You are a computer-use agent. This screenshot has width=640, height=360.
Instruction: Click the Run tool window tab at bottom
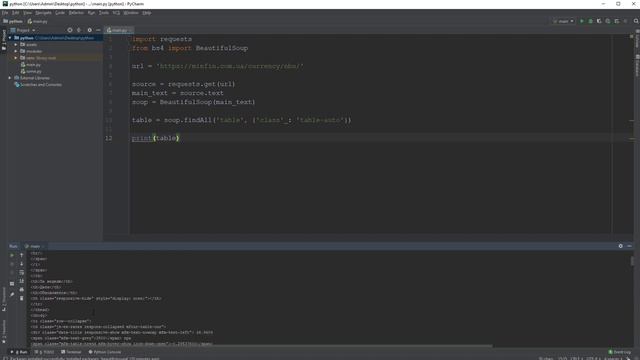pyautogui.click(x=19, y=352)
